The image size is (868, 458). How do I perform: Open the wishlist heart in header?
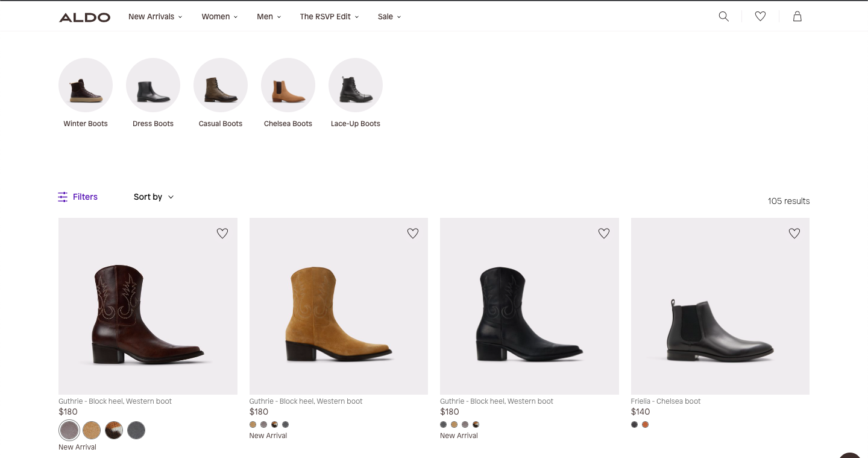click(x=760, y=16)
